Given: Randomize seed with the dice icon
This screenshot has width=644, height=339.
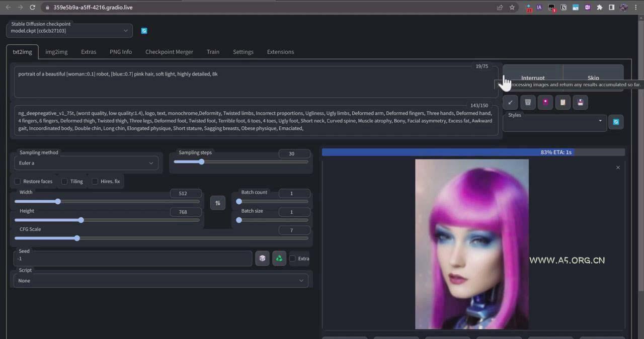Looking at the screenshot, I should click(x=262, y=259).
